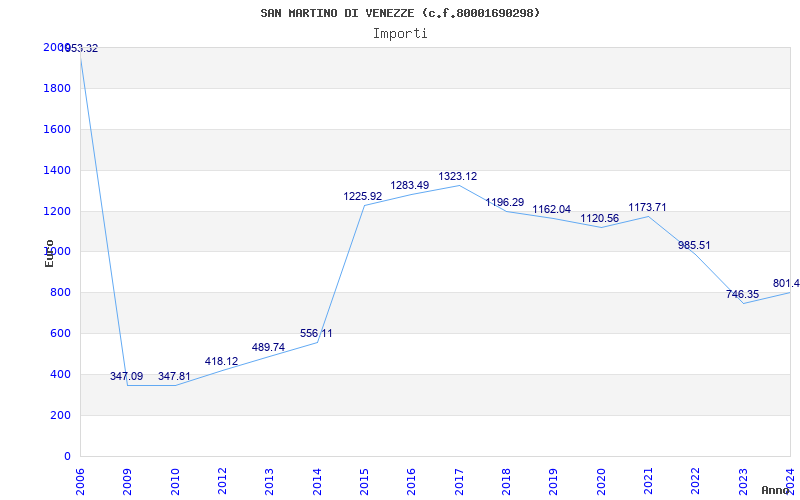Screen dimensions: 800x500
Task: Select data label 489.74
Action: pyautogui.click(x=268, y=347)
